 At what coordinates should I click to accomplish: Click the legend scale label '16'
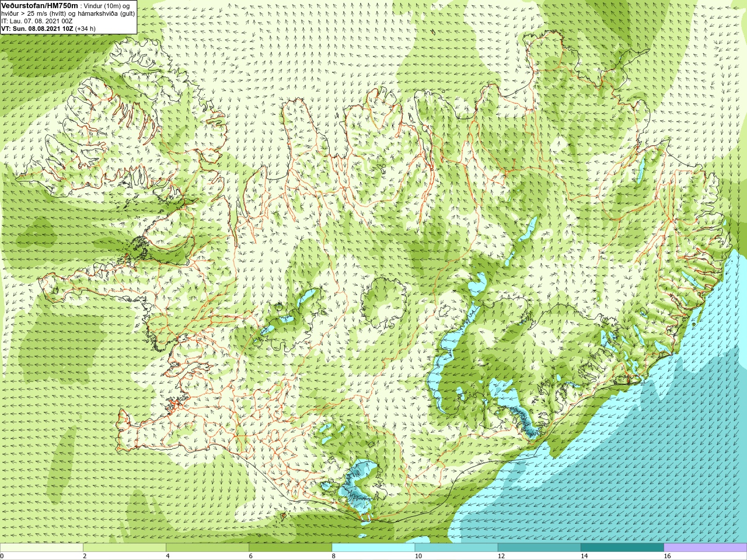(667, 556)
